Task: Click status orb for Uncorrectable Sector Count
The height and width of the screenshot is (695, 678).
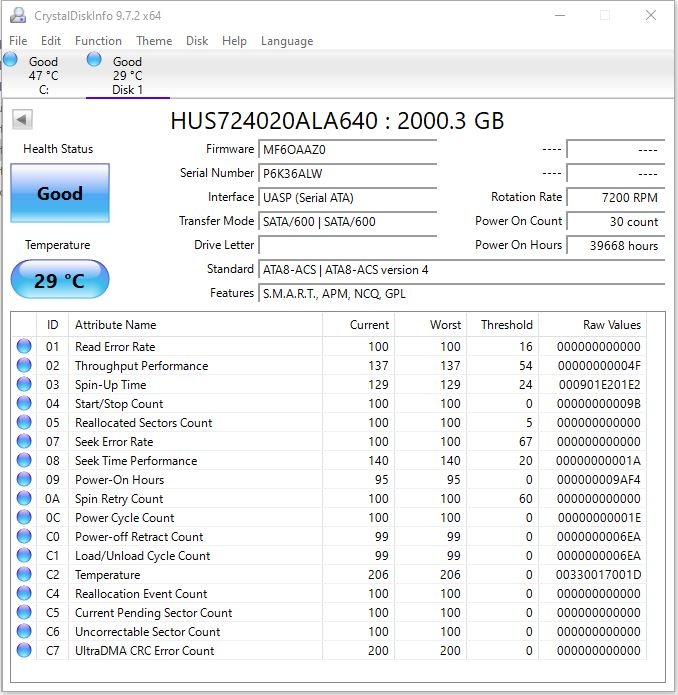Action: click(x=24, y=632)
